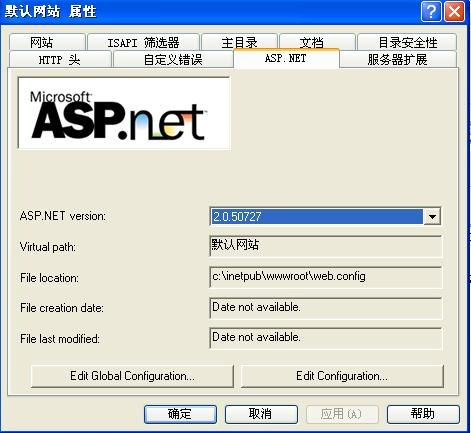This screenshot has width=471, height=433.
Task: Click the File last modified field
Action: pos(326,338)
